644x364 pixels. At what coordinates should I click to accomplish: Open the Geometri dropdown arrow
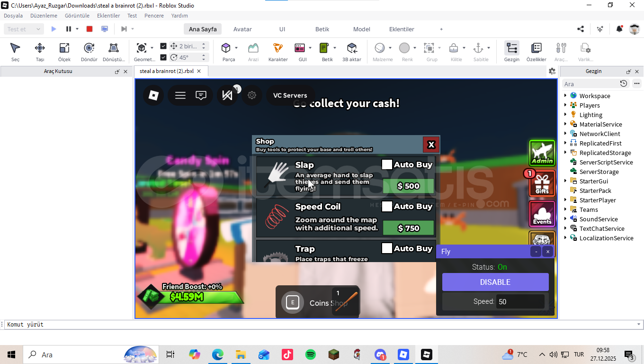tap(152, 48)
